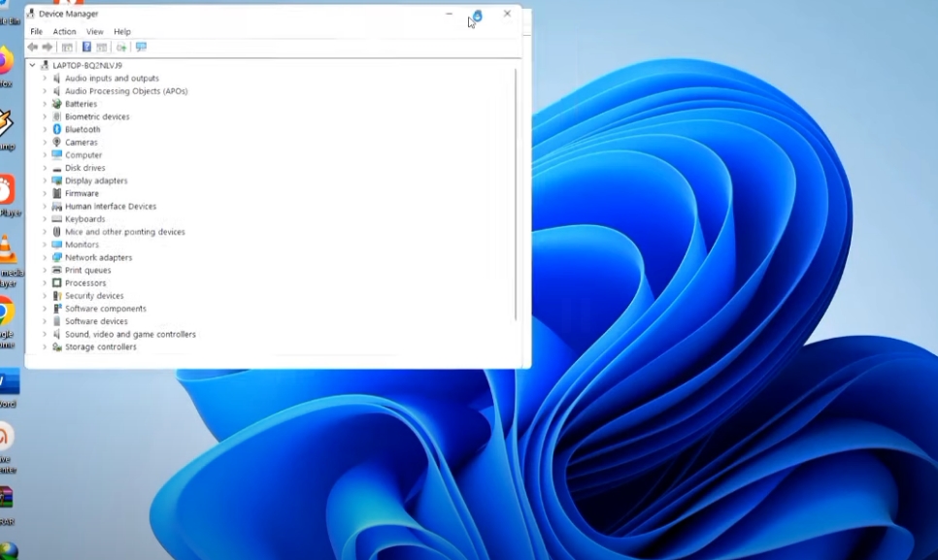The width and height of the screenshot is (938, 560).
Task: Open the Action menu
Action: coord(65,32)
